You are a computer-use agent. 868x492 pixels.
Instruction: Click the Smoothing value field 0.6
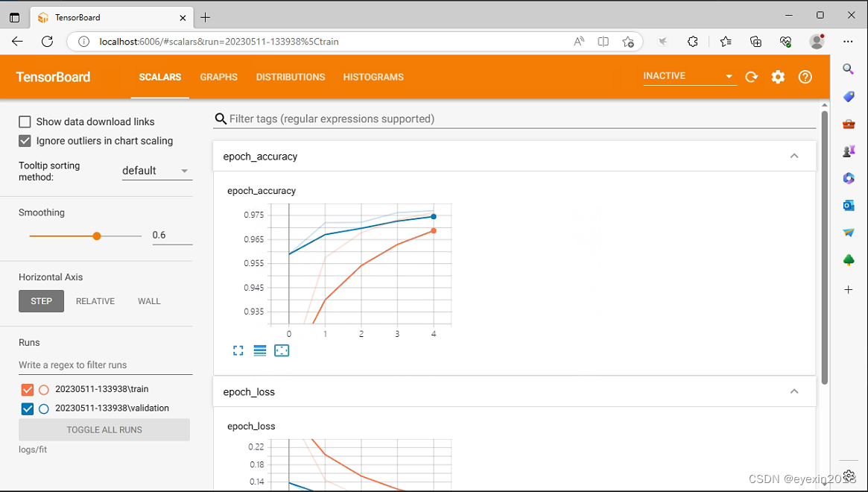[172, 236]
